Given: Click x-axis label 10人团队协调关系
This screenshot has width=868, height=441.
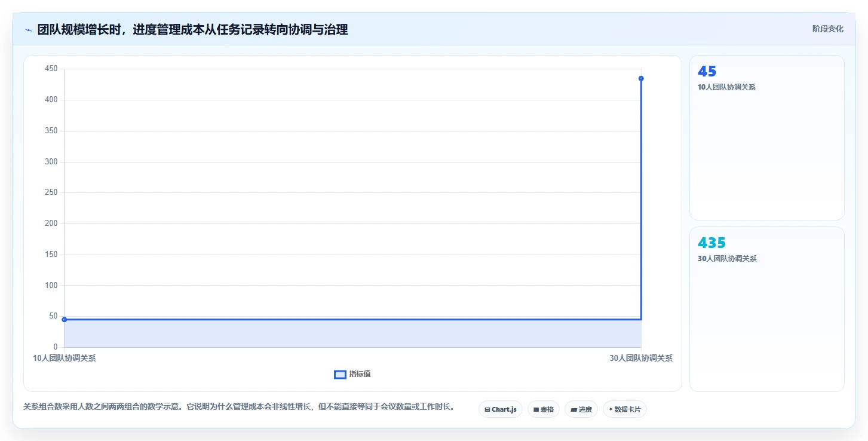Looking at the screenshot, I should [65, 359].
